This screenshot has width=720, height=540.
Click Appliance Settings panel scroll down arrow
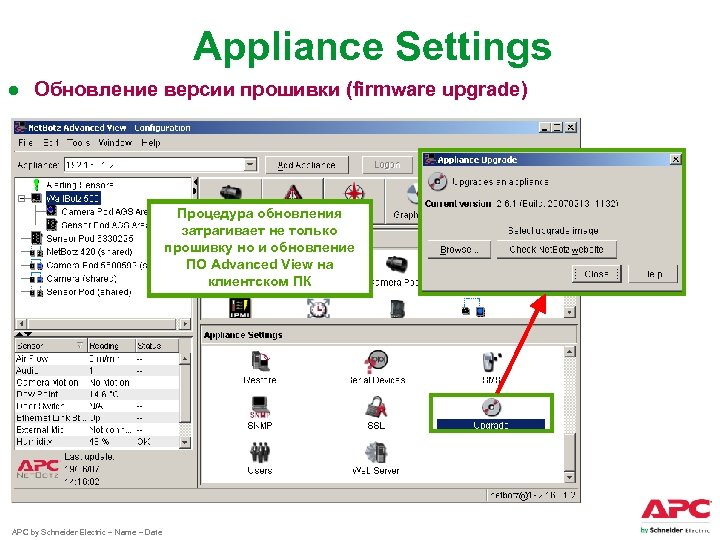pyautogui.click(x=569, y=477)
